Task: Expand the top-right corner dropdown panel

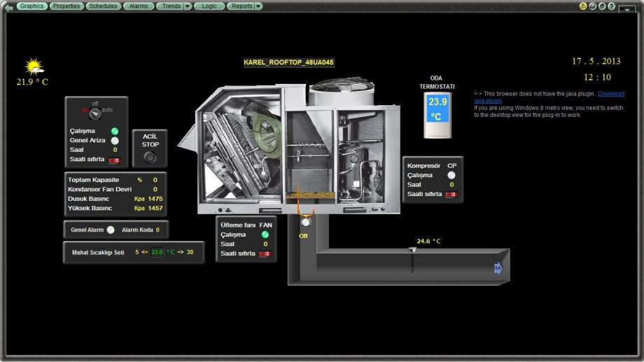Action: pyautogui.click(x=626, y=9)
